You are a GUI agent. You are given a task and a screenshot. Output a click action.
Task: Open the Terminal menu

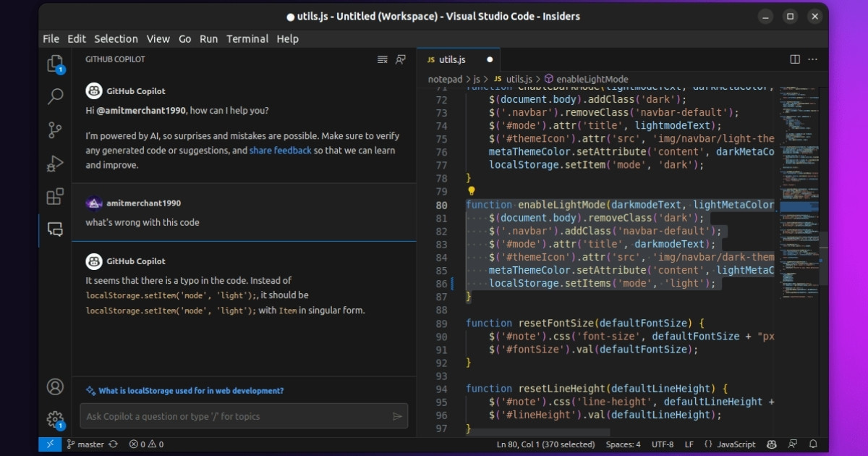247,39
